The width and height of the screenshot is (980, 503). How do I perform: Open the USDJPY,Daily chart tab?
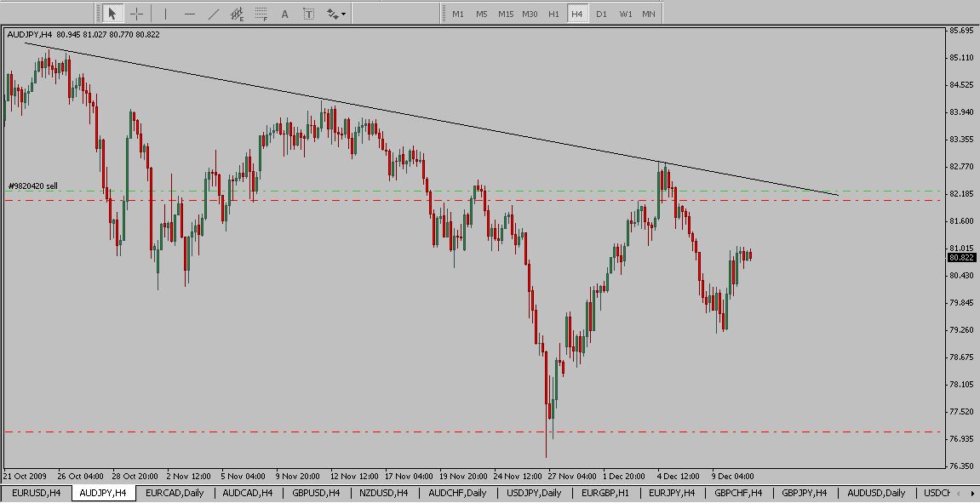534,493
